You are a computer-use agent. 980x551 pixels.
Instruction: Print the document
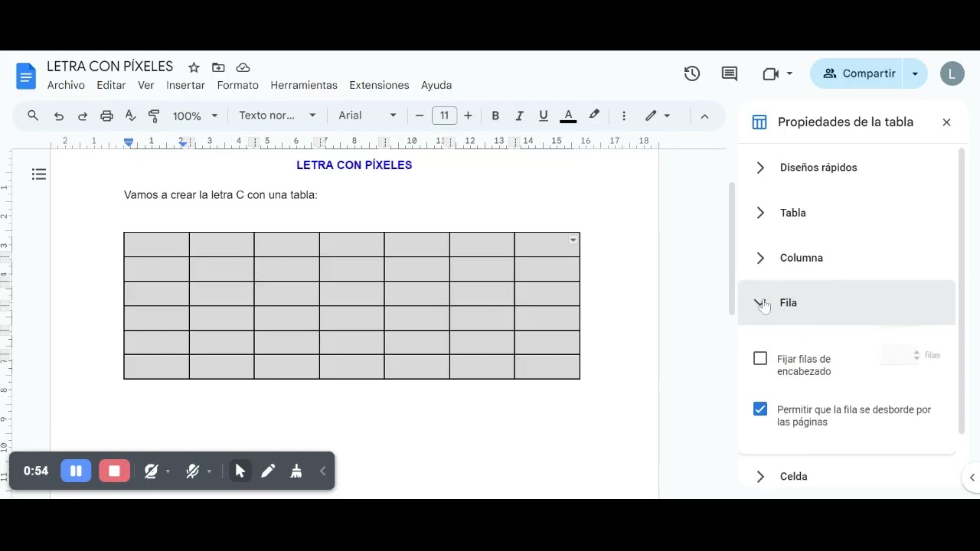tap(106, 116)
